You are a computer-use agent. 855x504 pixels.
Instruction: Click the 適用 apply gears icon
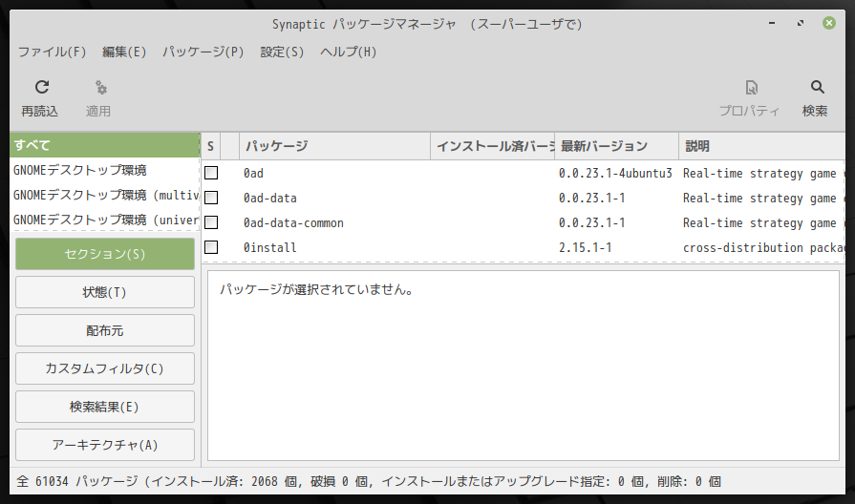tap(101, 87)
